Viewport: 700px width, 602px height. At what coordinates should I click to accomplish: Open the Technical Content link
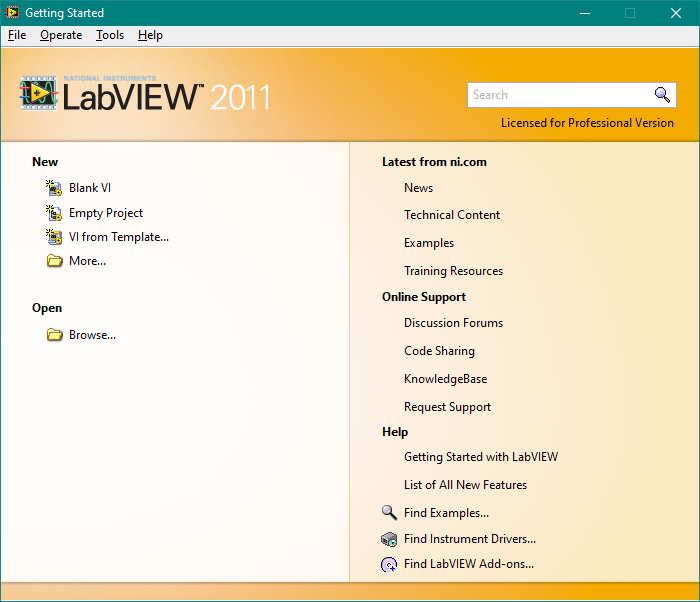[452, 215]
